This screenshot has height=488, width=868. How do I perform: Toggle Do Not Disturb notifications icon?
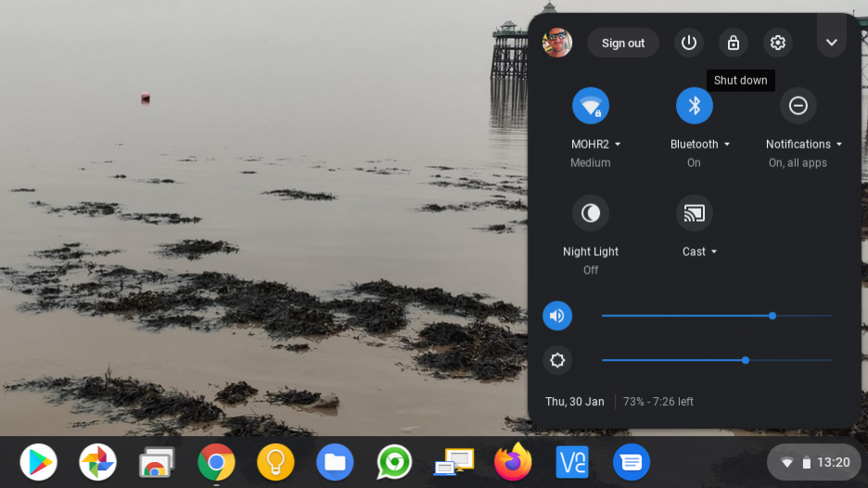tap(798, 105)
